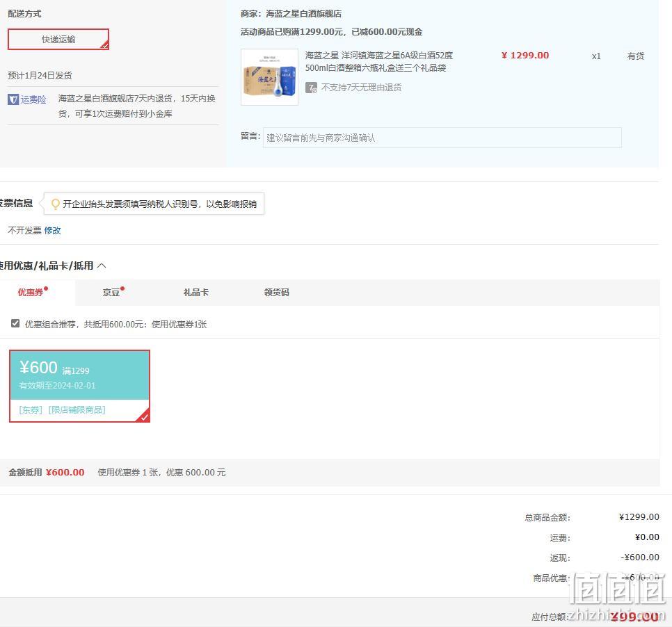
Task: Click the lightbulb tip icon for invoice
Action: click(55, 204)
